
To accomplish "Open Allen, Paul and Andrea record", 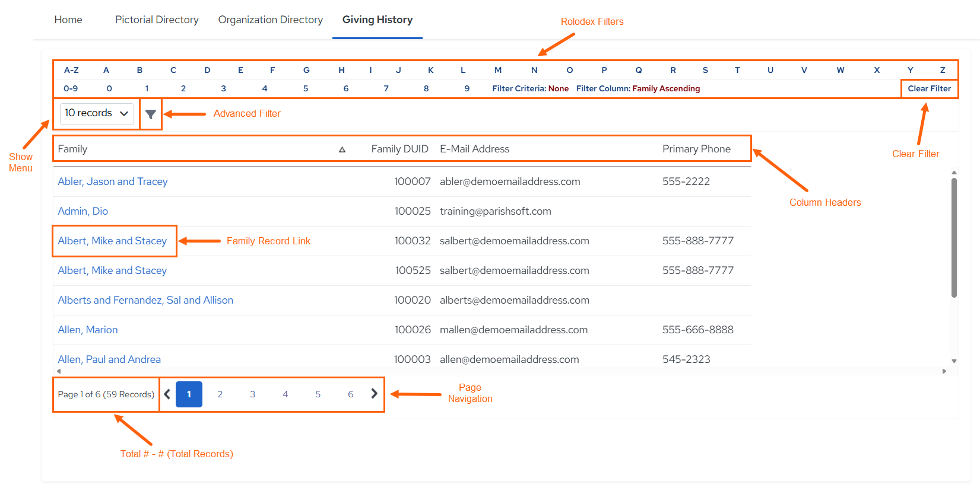I will 109,359.
